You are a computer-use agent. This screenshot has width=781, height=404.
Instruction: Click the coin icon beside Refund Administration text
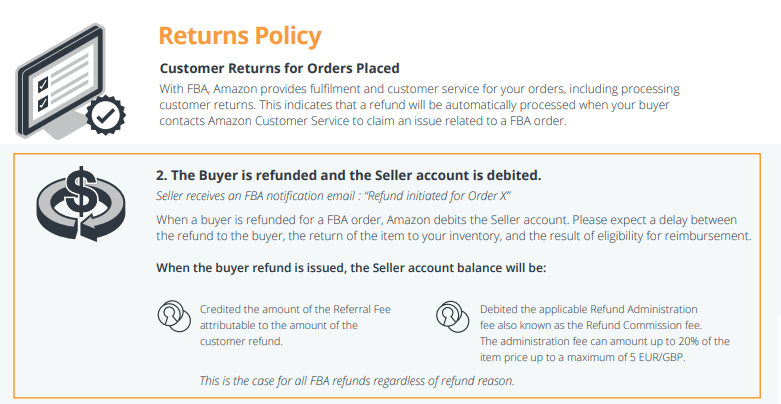pyautogui.click(x=452, y=316)
